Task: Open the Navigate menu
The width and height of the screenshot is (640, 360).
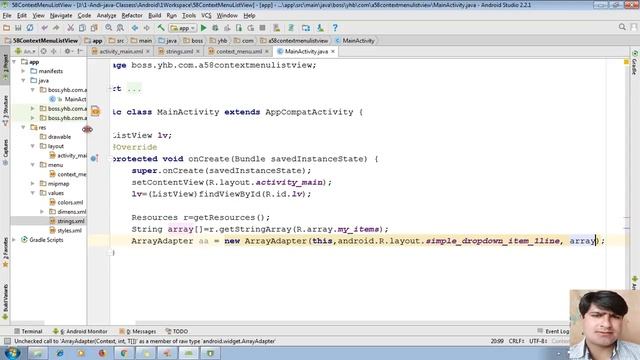Action: tap(61, 16)
